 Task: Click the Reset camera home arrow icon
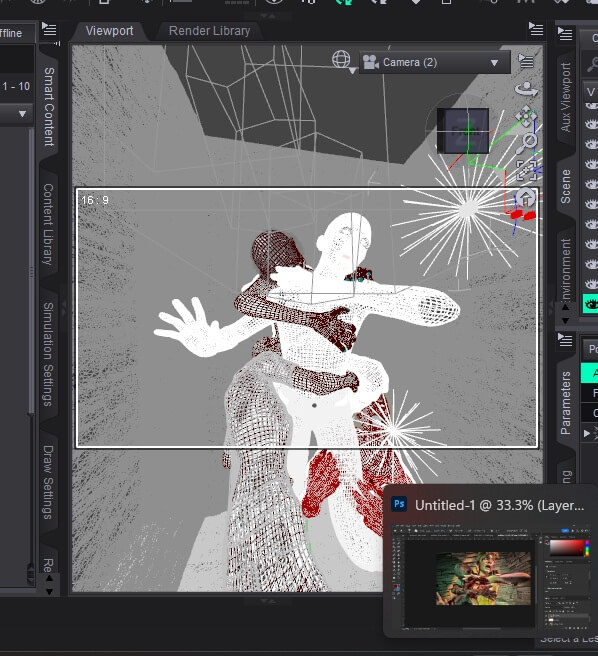(x=526, y=198)
